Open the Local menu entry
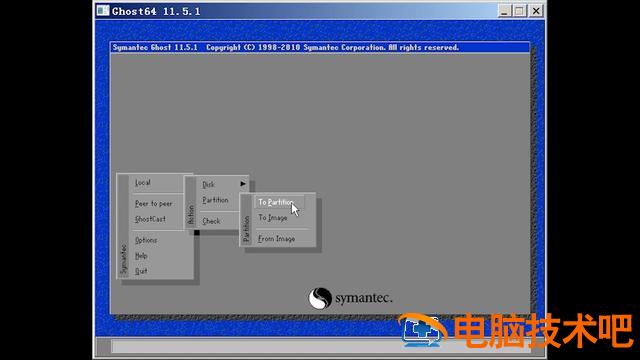The height and width of the screenshot is (360, 640). [142, 182]
